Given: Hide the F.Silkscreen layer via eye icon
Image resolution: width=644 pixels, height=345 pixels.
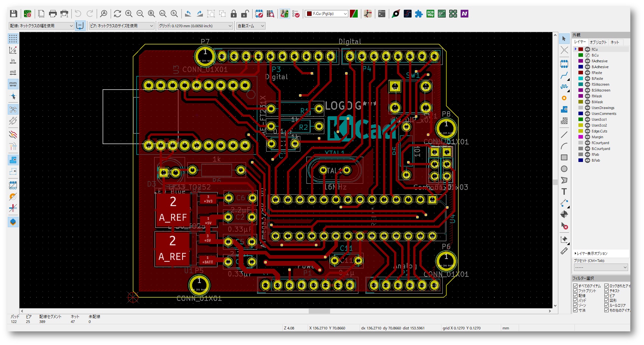Looking at the screenshot, I should [588, 84].
